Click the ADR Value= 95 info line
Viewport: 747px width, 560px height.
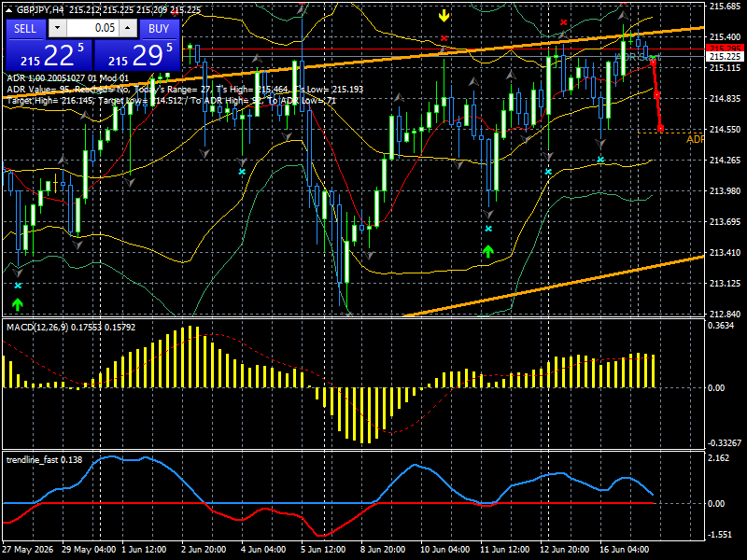click(185, 89)
